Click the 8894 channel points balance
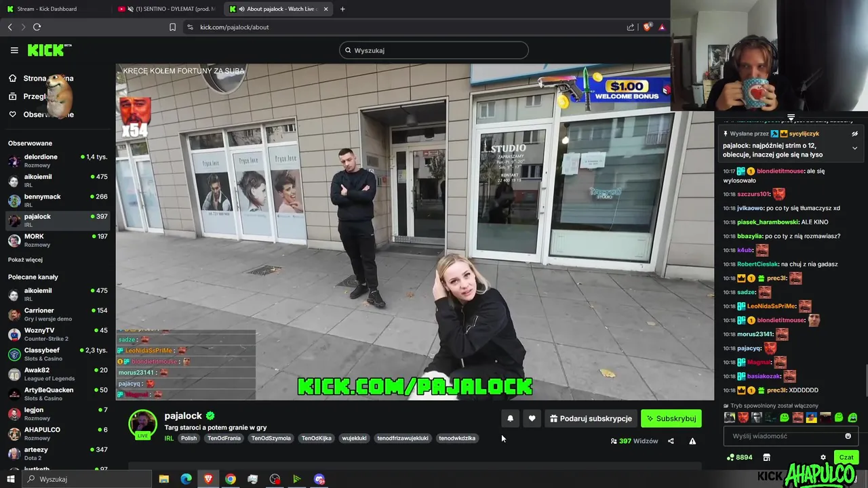This screenshot has height=488, width=868. 739,457
